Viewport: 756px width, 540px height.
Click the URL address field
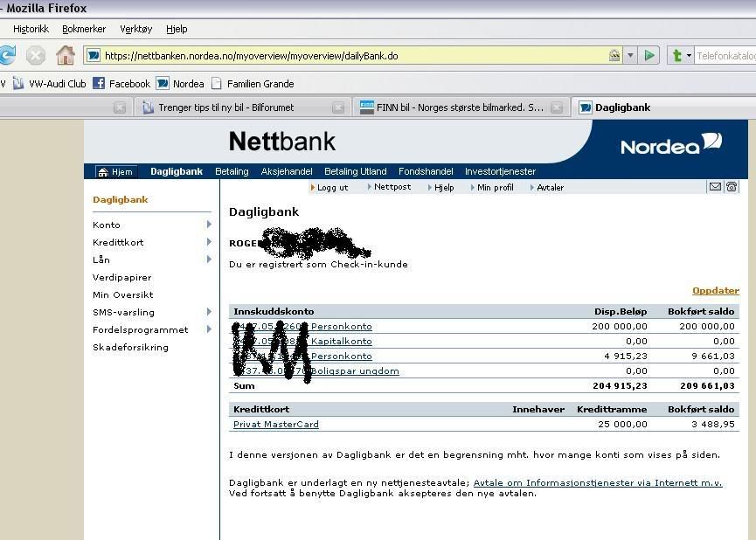pos(350,55)
